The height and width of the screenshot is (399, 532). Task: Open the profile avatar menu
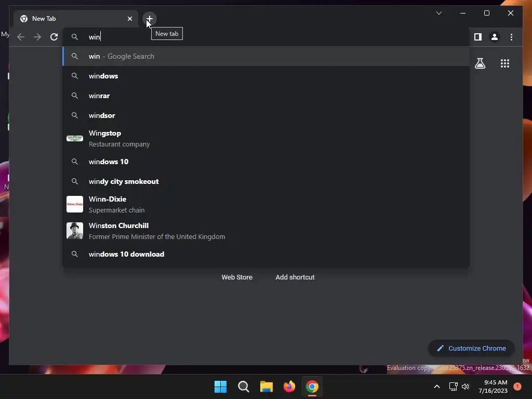click(x=495, y=37)
